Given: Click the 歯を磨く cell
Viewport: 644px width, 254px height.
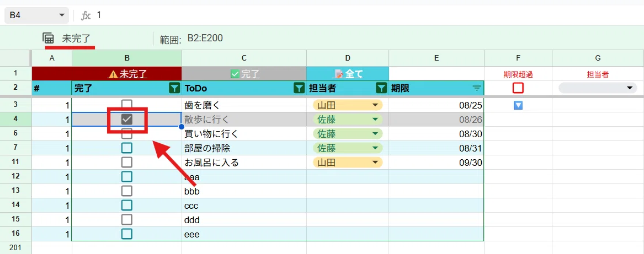Looking at the screenshot, I should tap(244, 105).
